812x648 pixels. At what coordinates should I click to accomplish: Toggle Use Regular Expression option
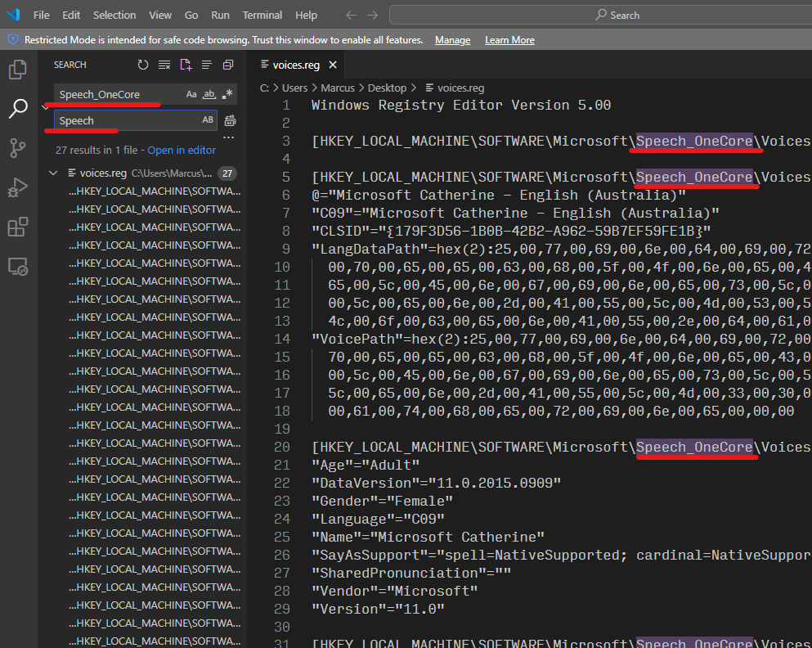[227, 94]
